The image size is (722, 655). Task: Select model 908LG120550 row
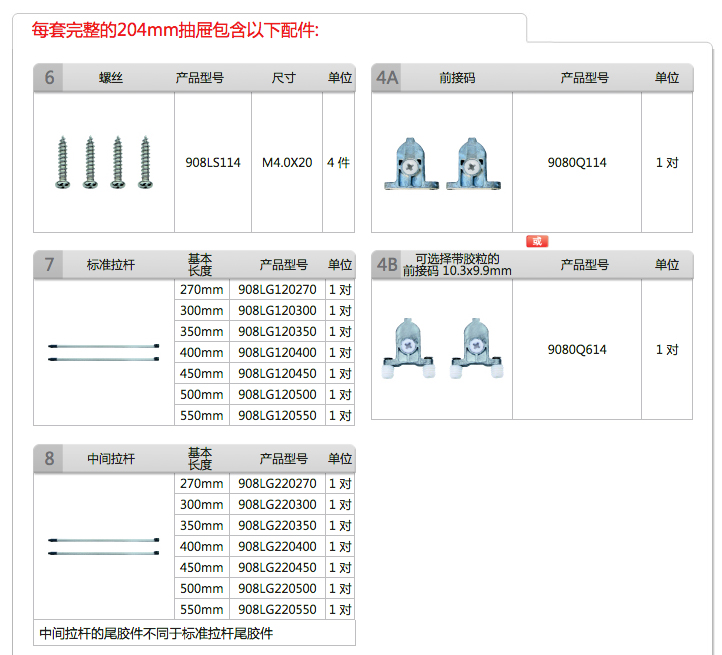pos(277,416)
